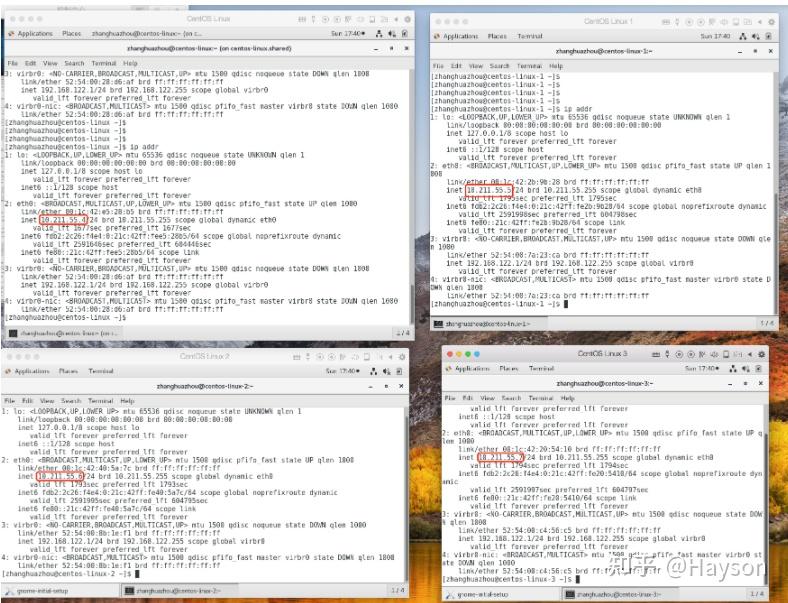Open Parallels settings gear in CentOS Linux window
Viewport: 788px width, 603px height.
pyautogui.click(x=407, y=20)
